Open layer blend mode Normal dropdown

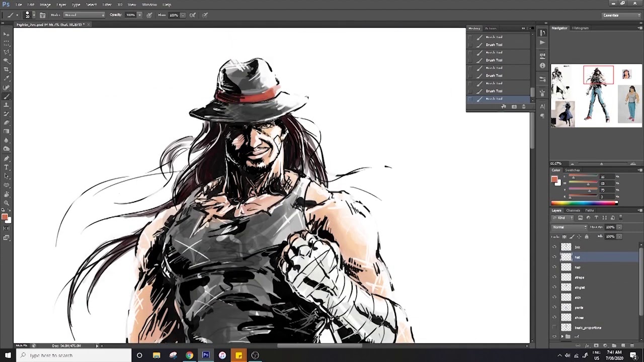click(570, 227)
